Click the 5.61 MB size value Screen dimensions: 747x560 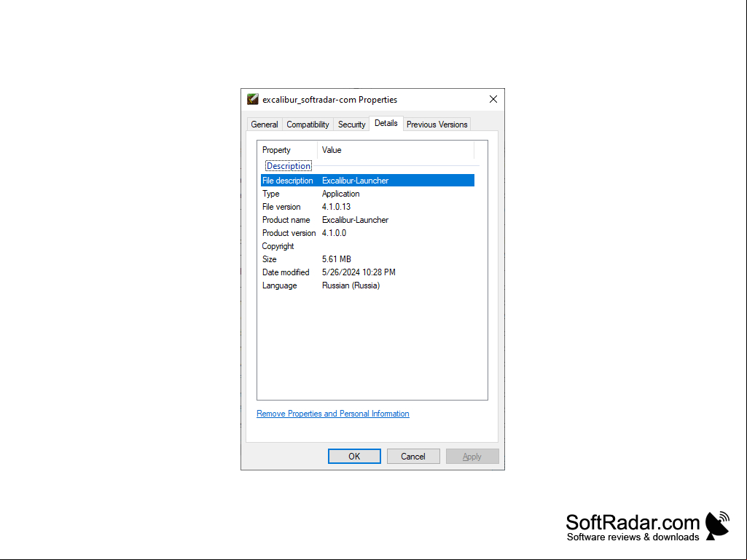pyautogui.click(x=337, y=259)
